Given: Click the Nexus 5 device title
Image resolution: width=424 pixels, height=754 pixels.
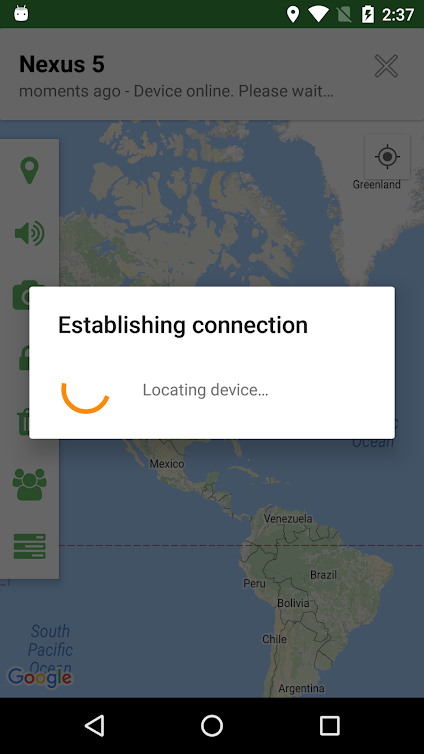Looking at the screenshot, I should [x=62, y=64].
